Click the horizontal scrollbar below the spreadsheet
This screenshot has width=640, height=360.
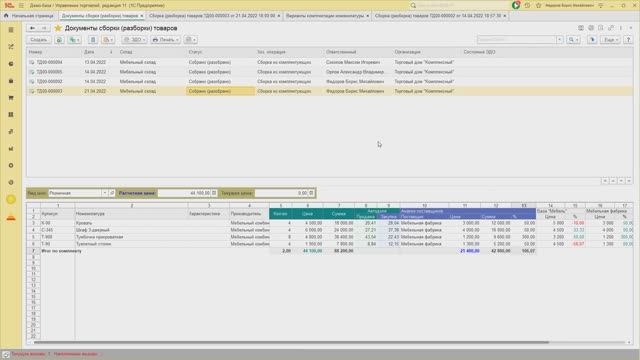(291, 342)
